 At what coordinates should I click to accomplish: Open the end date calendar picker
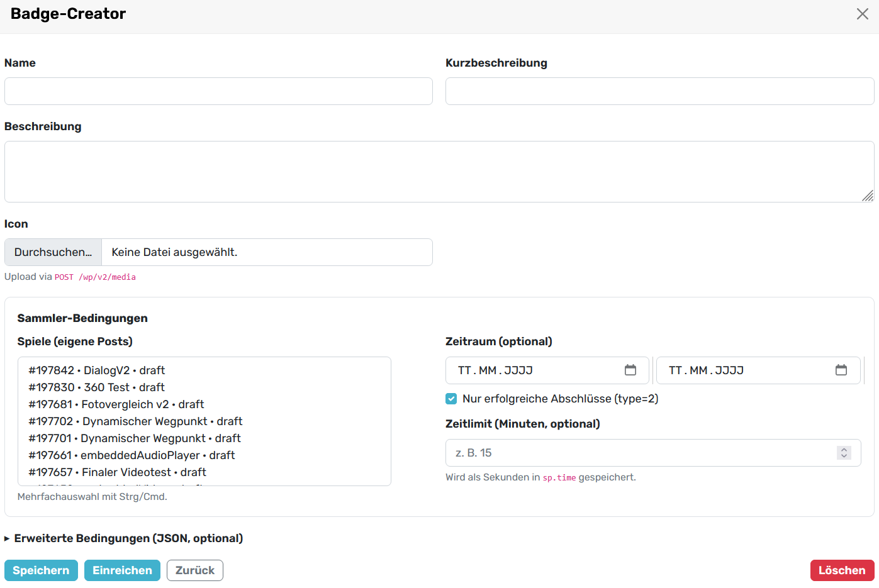pyautogui.click(x=841, y=370)
